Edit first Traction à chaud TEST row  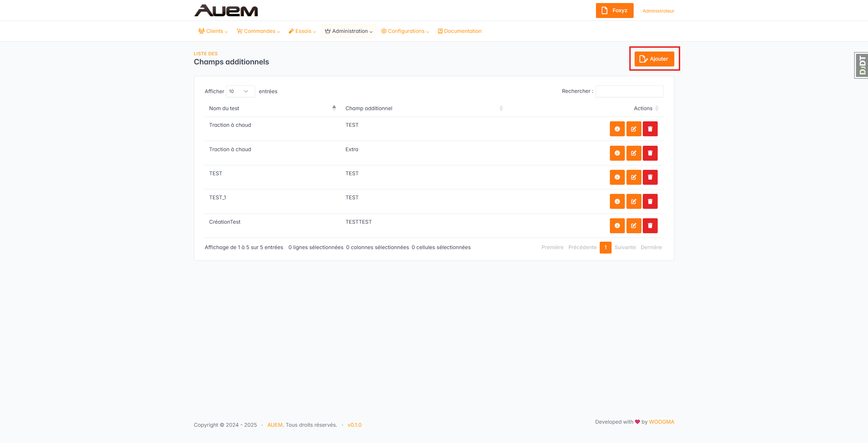point(633,129)
